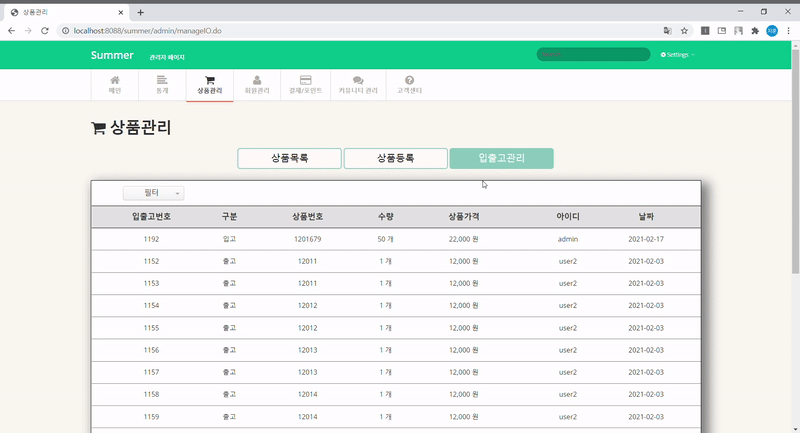Screen dimensions: 800x433
Task: Select the row numbered 1158
Action: [x=396, y=394]
